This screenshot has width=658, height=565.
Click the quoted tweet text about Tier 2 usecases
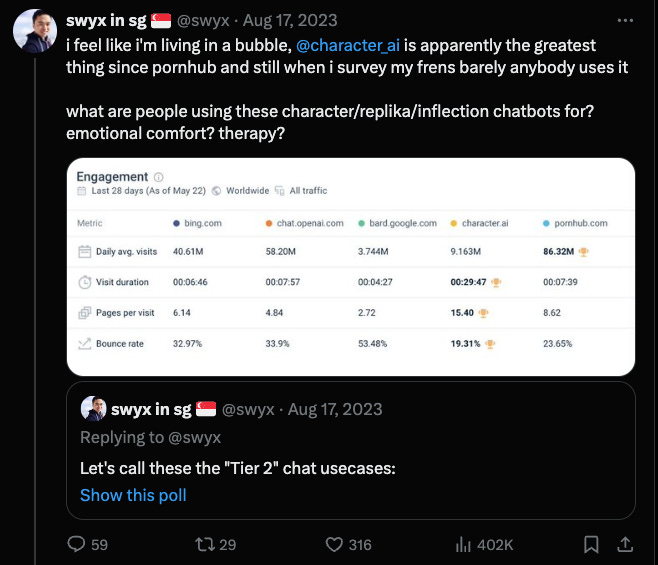(238, 468)
